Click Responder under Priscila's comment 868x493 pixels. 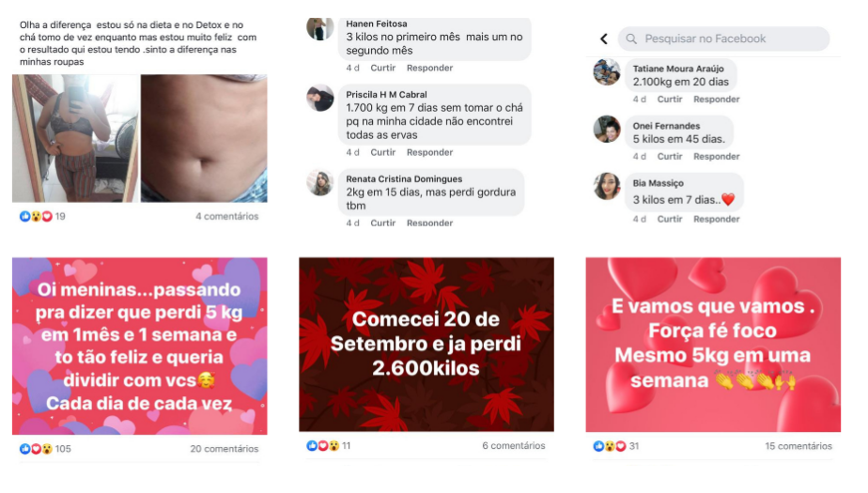coord(429,152)
